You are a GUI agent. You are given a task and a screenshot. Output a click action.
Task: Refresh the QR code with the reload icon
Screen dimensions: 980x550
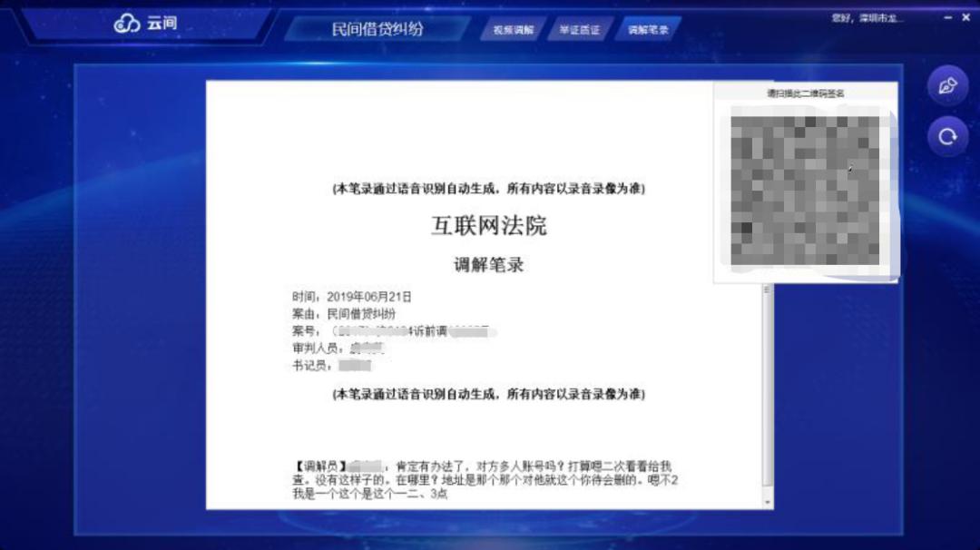(947, 134)
